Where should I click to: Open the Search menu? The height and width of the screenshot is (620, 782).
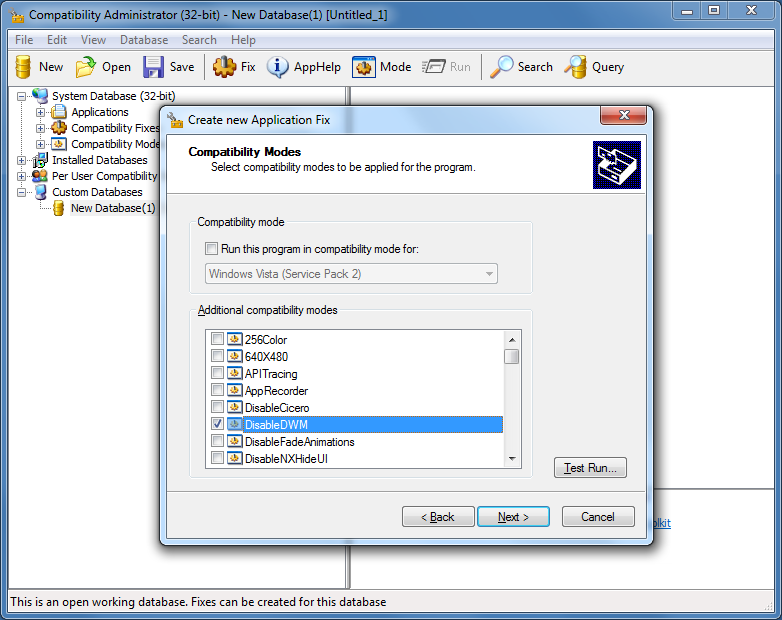click(x=199, y=40)
